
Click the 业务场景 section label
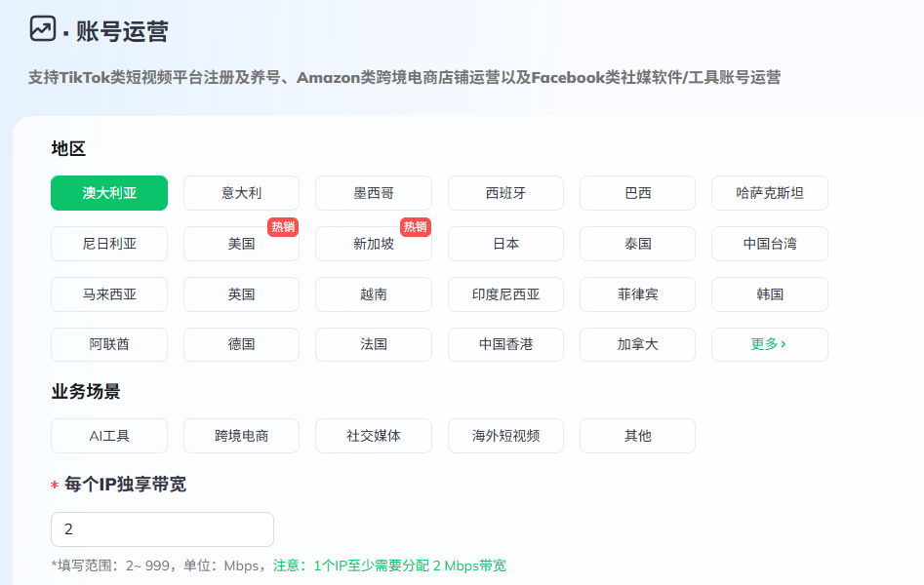pyautogui.click(x=86, y=391)
